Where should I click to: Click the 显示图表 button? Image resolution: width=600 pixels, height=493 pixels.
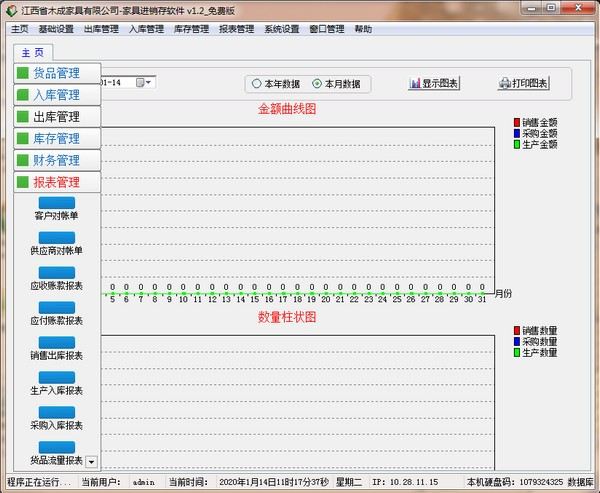434,84
